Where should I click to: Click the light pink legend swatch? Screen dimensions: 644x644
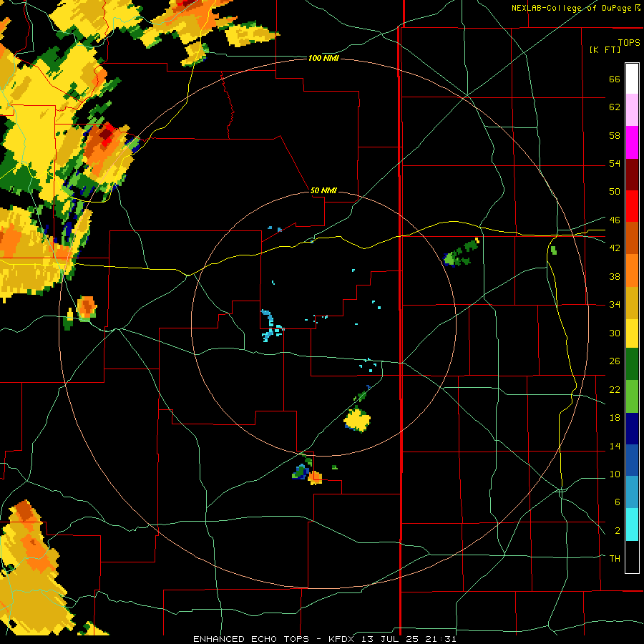[x=632, y=110]
